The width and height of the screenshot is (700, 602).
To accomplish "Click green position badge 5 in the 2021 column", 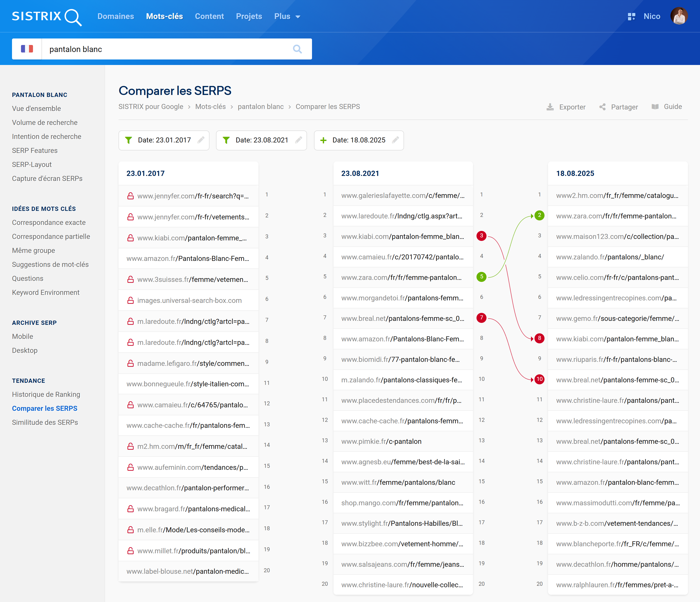I will click(x=481, y=277).
